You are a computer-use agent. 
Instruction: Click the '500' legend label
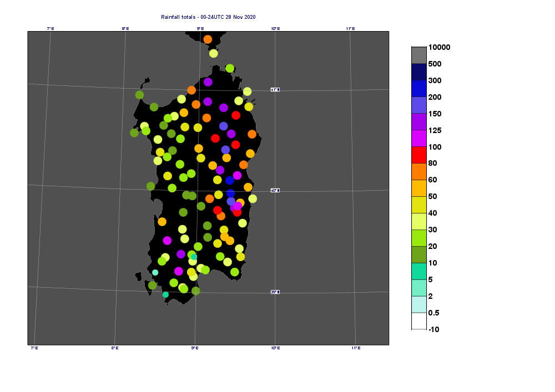[435, 64]
